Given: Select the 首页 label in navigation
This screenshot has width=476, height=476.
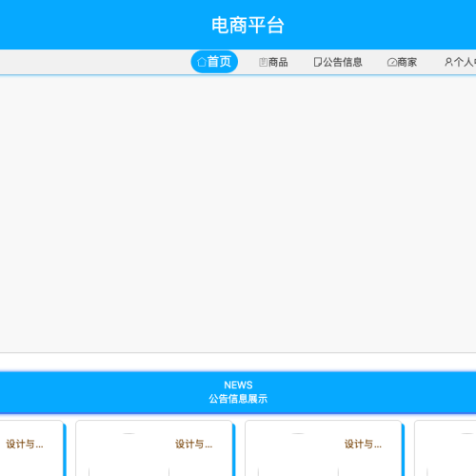Looking at the screenshot, I should (x=219, y=62).
